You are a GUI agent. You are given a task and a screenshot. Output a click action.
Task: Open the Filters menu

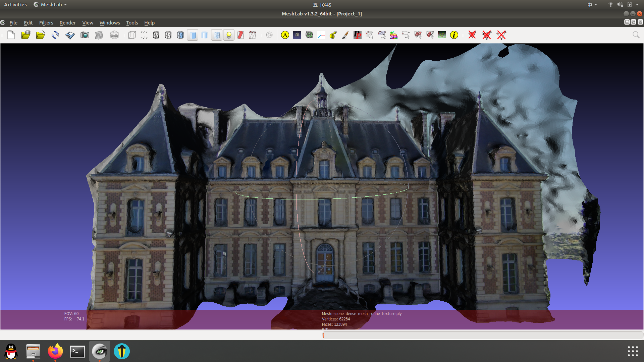click(x=46, y=23)
